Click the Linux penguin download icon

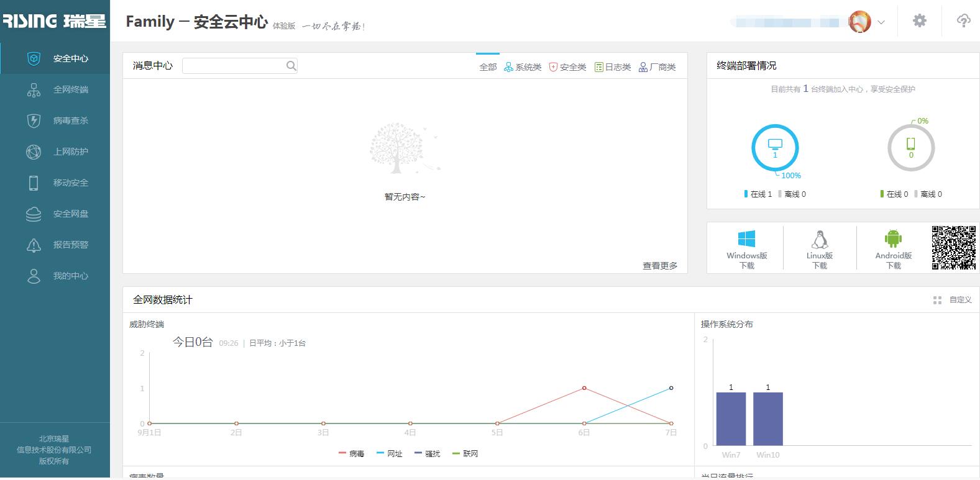tap(820, 240)
